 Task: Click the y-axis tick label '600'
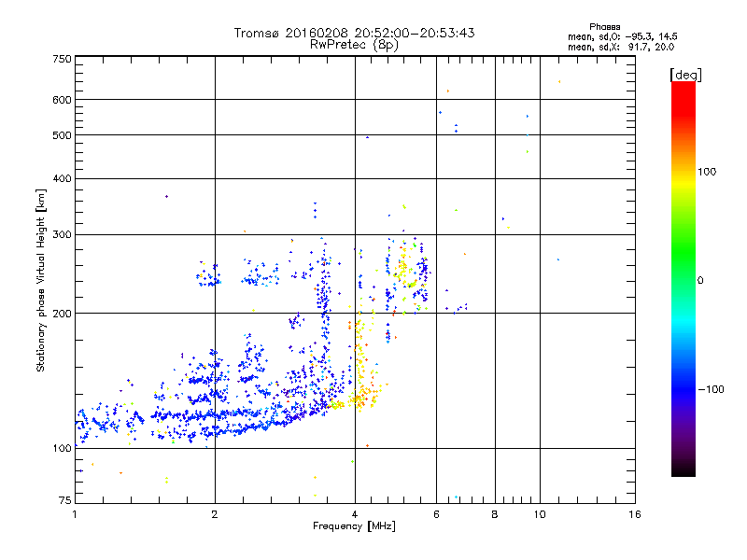click(x=62, y=100)
